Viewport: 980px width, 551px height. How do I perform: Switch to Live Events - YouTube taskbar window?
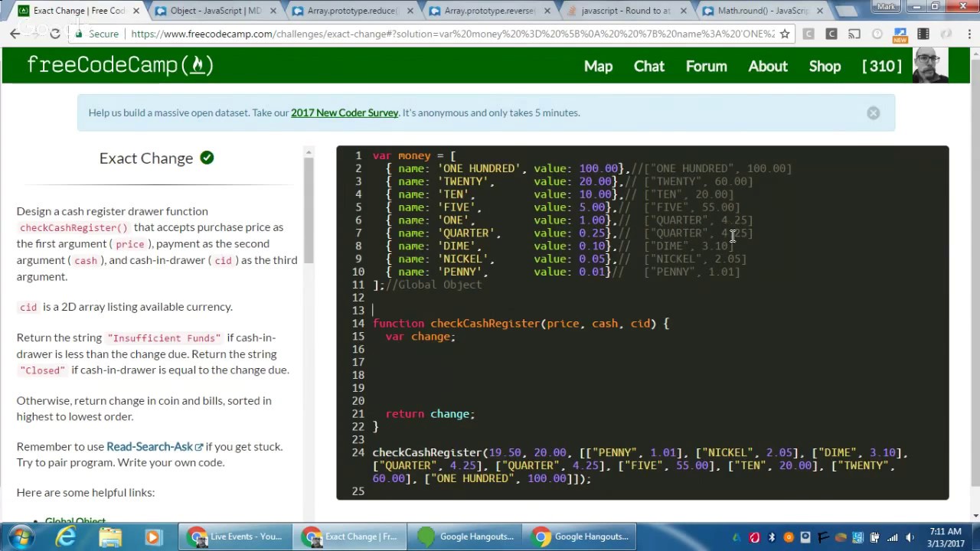235,536
